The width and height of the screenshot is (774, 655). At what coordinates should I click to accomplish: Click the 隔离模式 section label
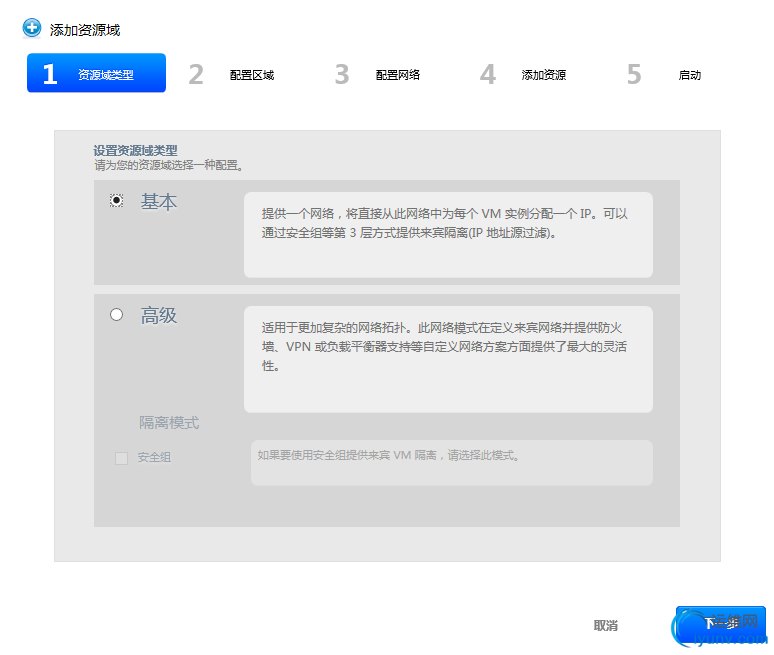169,423
